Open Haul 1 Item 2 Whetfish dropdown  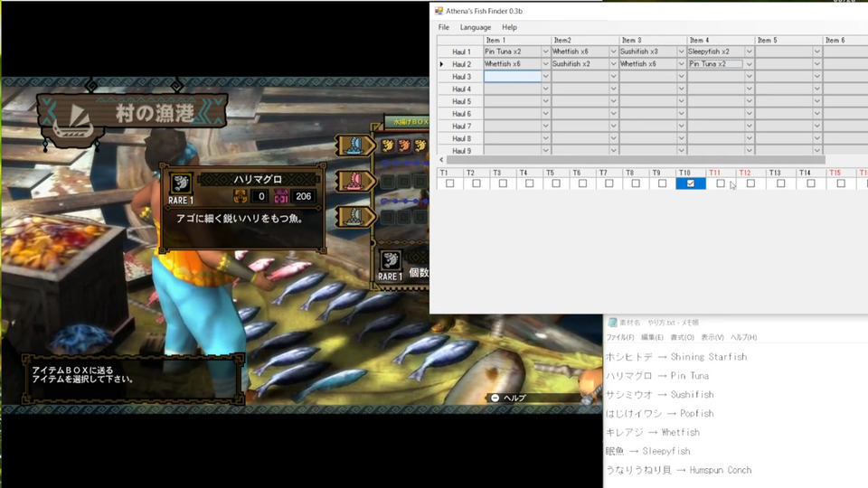coord(613,52)
